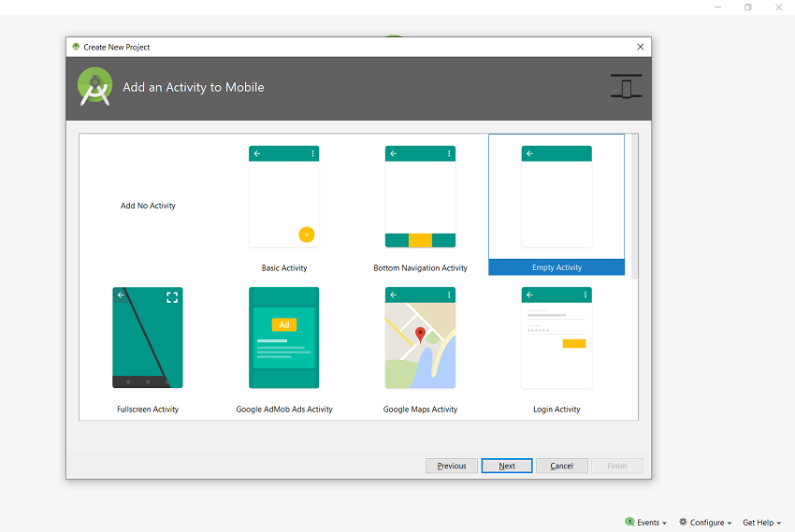Viewport: 795px width, 532px height.
Task: Minimize the main Android Studio window
Action: coord(718,7)
